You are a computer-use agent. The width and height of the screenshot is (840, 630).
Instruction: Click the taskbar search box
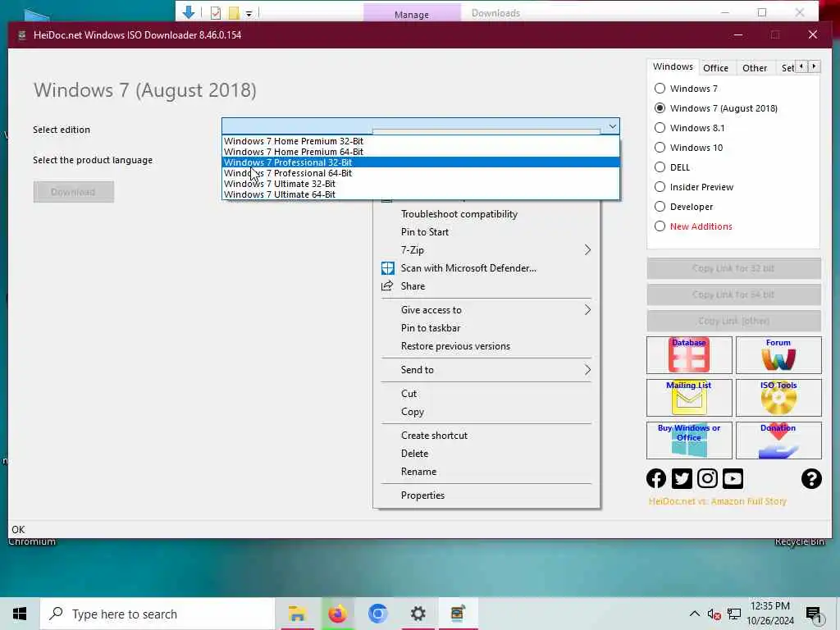coord(157,614)
